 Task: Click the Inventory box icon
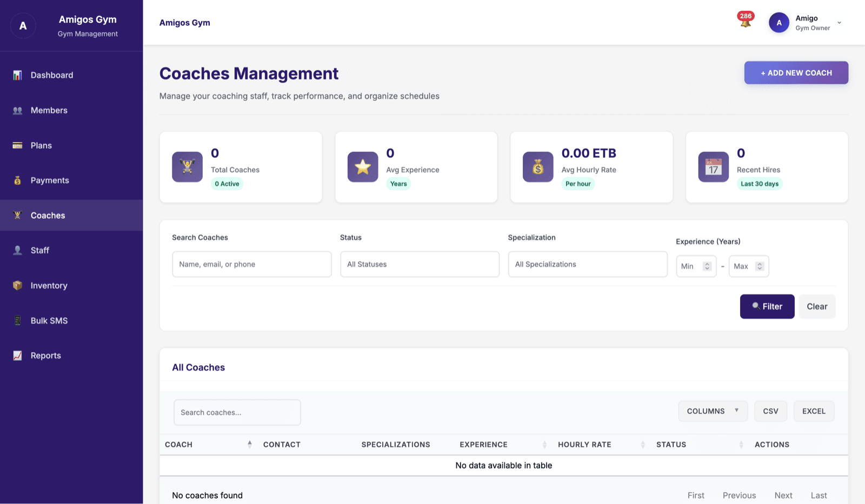click(x=17, y=285)
